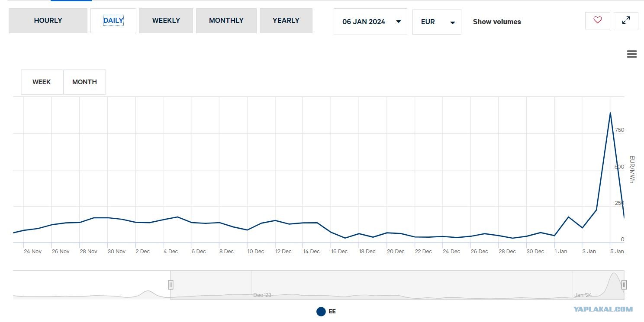Grab the right navigator range handle
Viewport: 644px width, 322px height.
click(x=624, y=284)
